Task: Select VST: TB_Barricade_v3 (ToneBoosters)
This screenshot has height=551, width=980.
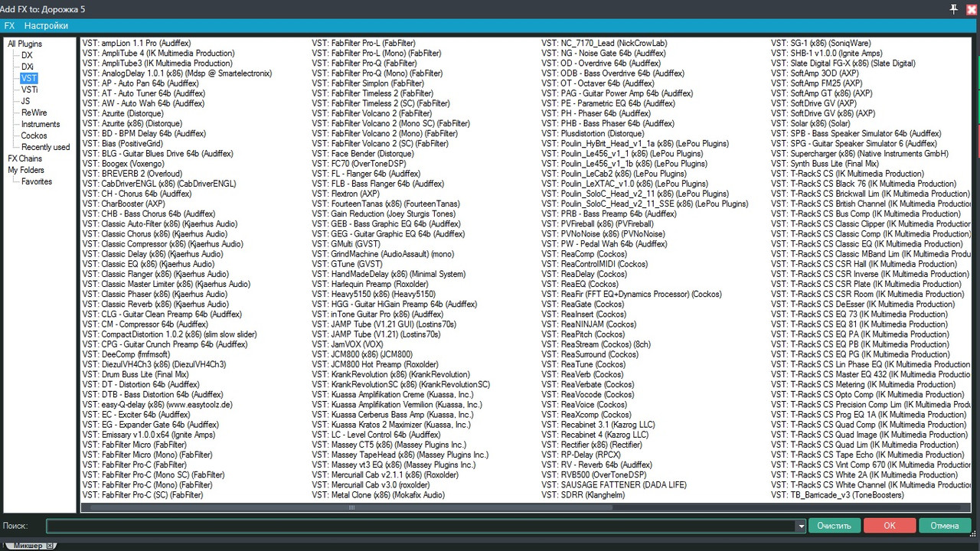Action: coord(838,495)
